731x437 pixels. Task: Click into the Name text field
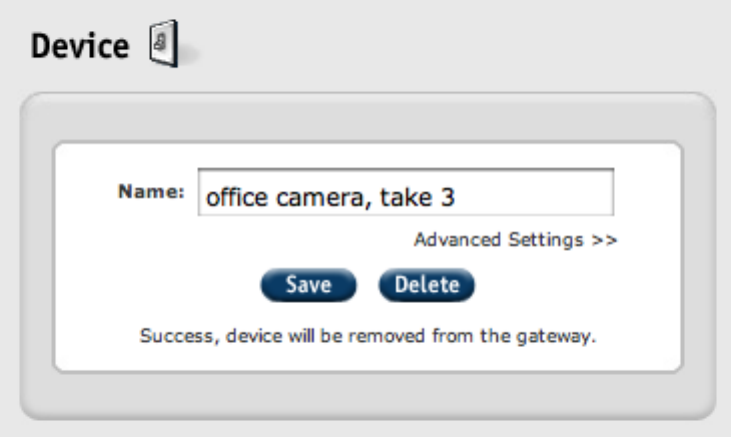[405, 192]
